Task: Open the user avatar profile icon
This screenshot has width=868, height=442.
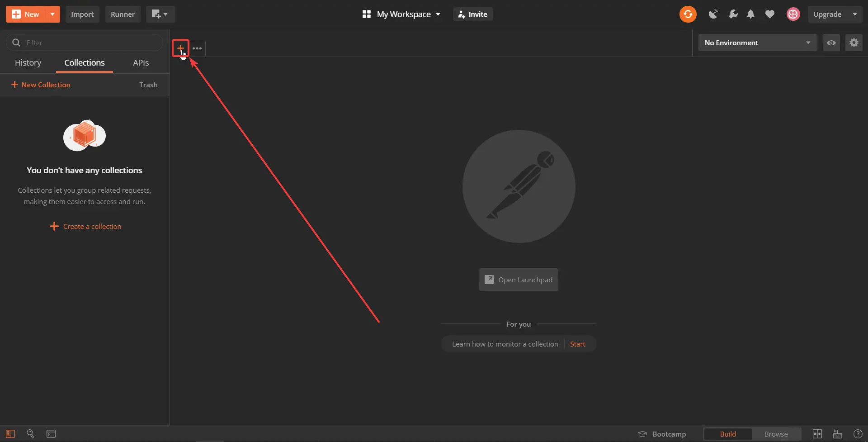Action: tap(793, 14)
